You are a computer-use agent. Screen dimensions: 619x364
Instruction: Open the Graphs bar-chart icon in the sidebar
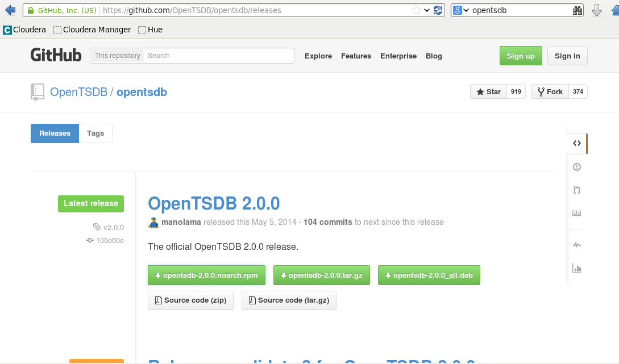tap(576, 268)
